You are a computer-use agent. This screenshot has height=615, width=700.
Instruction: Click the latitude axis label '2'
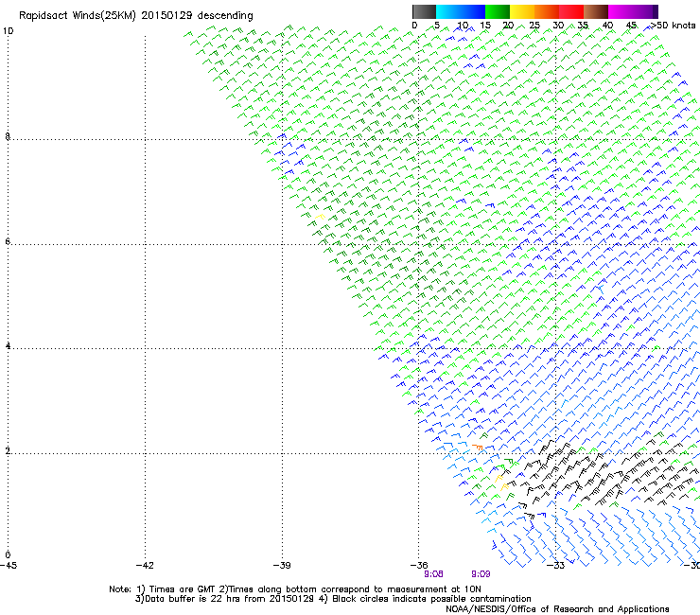(x=8, y=450)
